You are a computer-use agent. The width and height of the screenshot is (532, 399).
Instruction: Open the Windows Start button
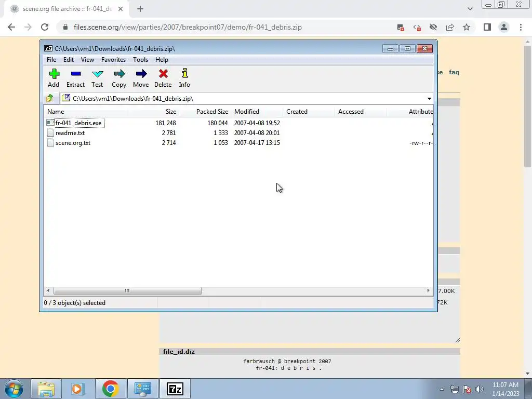click(14, 389)
